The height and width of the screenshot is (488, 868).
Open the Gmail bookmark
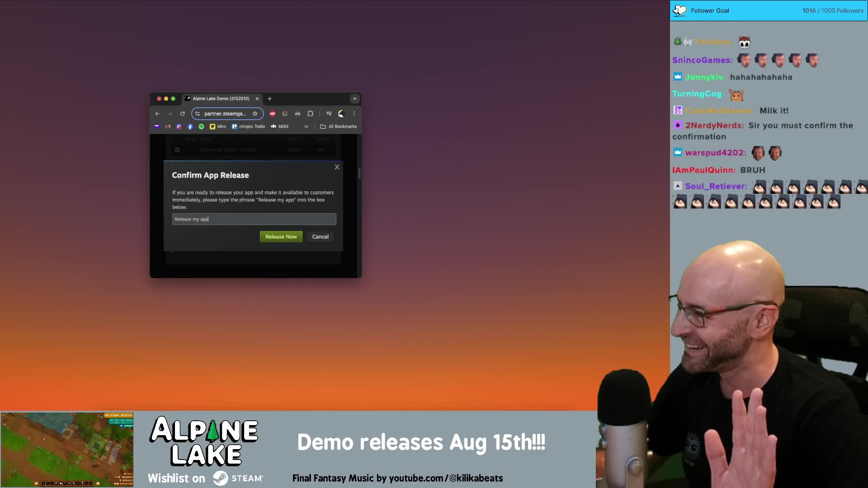click(168, 127)
